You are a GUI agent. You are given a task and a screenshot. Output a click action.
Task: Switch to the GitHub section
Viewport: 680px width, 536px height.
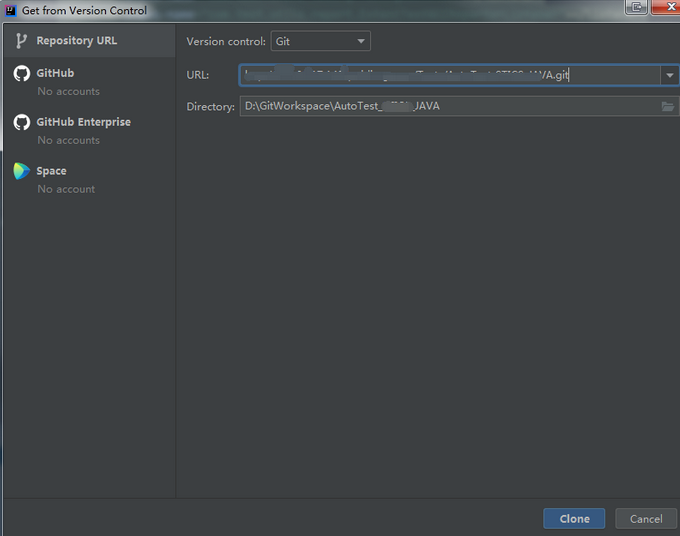pyautogui.click(x=55, y=73)
